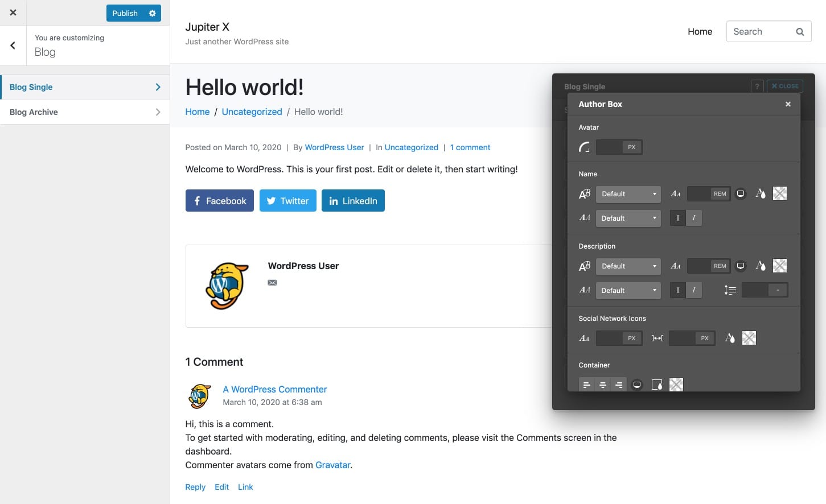Click the Search input field
The width and height of the screenshot is (826, 504).
click(x=769, y=32)
